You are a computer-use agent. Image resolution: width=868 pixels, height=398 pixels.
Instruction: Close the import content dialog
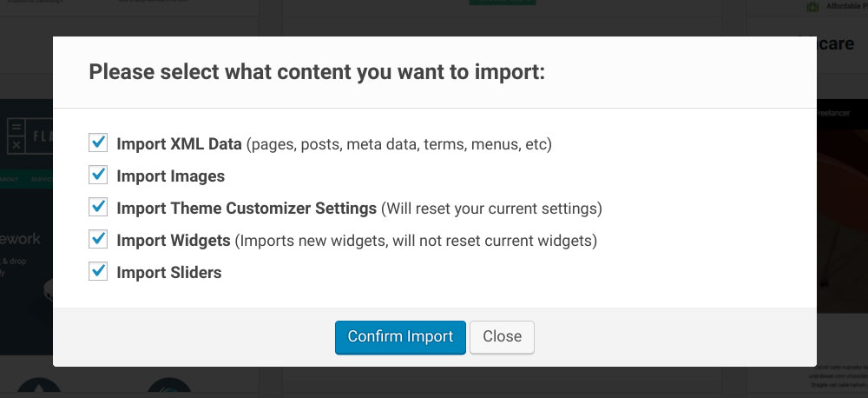click(502, 337)
